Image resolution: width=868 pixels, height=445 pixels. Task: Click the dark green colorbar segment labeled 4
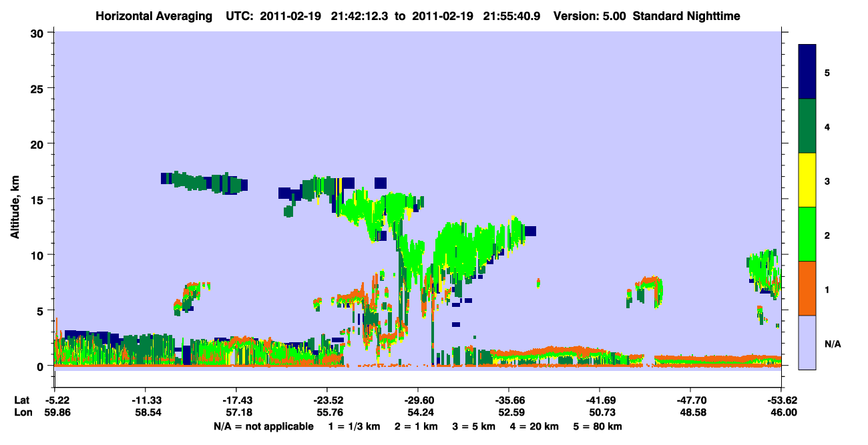(x=807, y=126)
